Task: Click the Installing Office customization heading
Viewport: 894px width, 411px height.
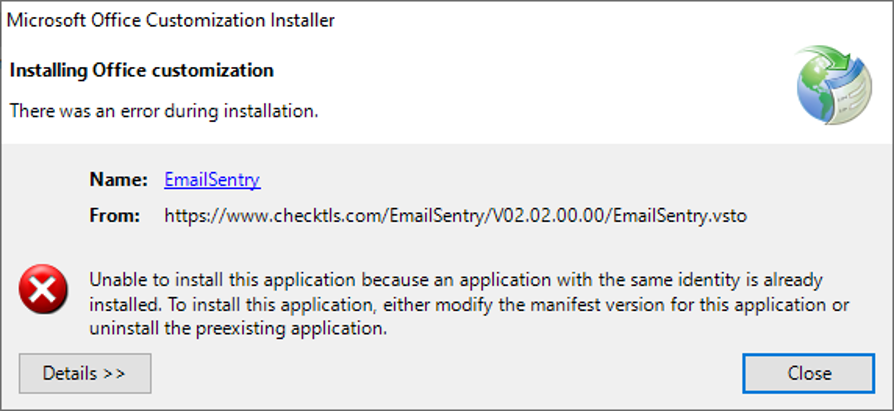Action: [x=142, y=71]
